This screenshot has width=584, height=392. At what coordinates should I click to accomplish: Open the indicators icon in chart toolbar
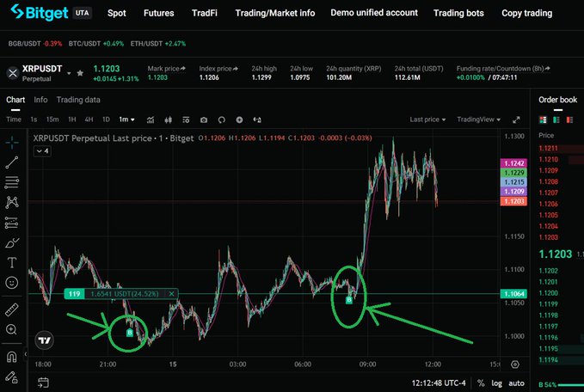[151, 119]
